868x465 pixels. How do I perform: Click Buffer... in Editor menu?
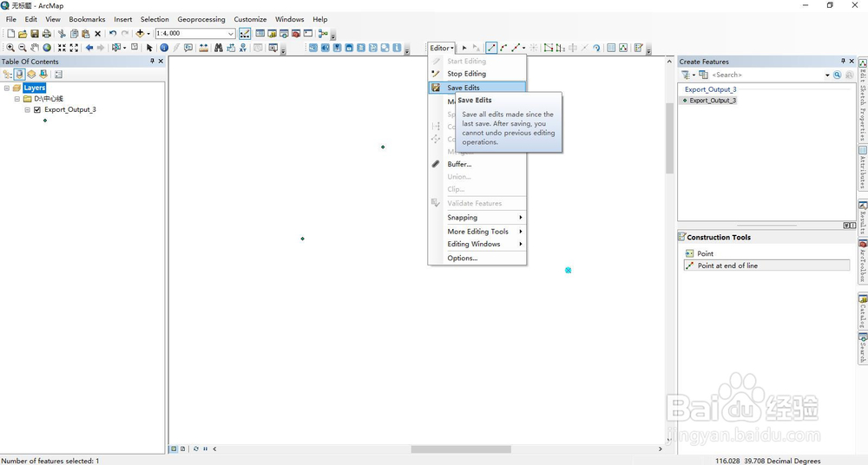[x=477, y=165]
